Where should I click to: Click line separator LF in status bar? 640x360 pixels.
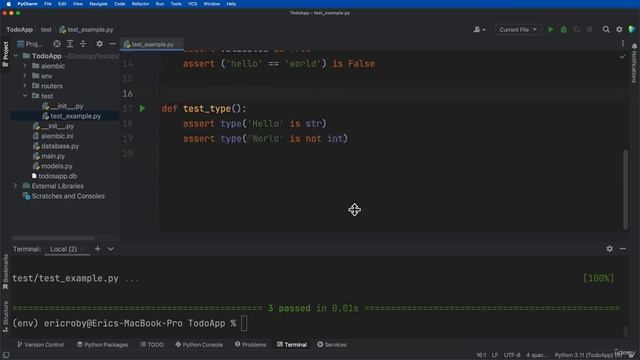[x=495, y=355]
